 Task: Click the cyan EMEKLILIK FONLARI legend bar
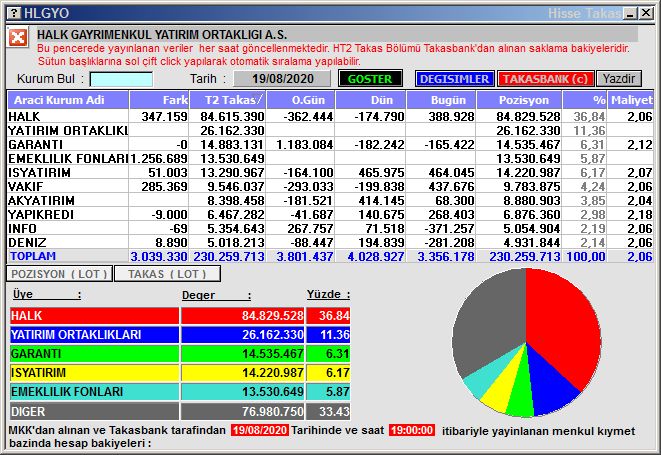click(x=94, y=392)
